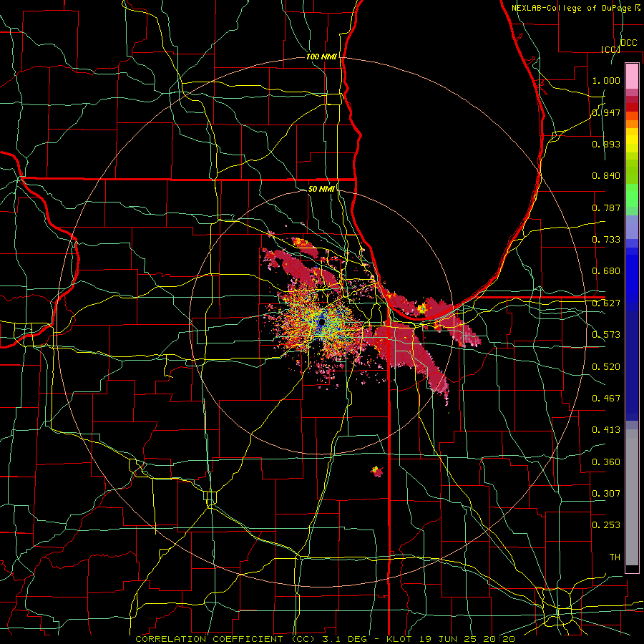Click the TH threshold label on the scale
This screenshot has height=644, width=644.
pyautogui.click(x=615, y=557)
